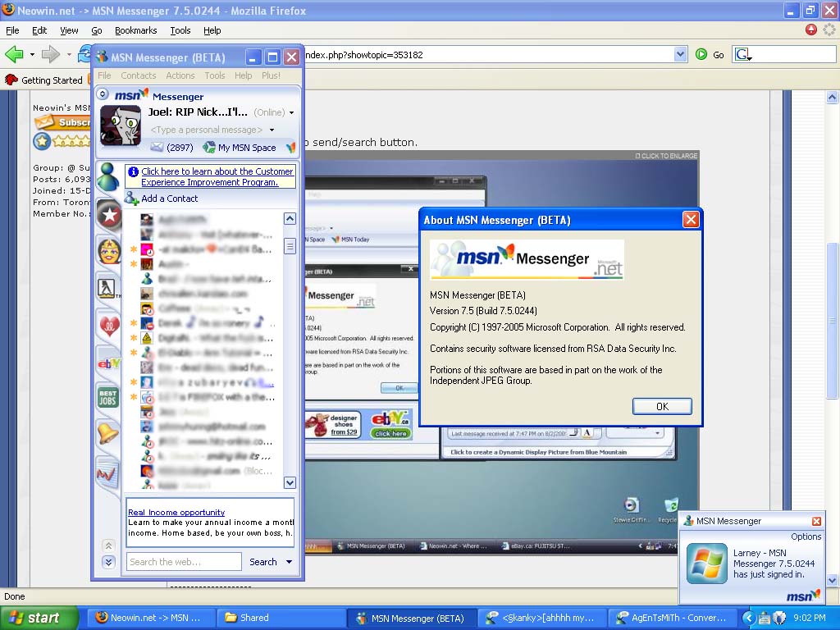Open the red heart dating tab
840x630 pixels.
[x=108, y=326]
